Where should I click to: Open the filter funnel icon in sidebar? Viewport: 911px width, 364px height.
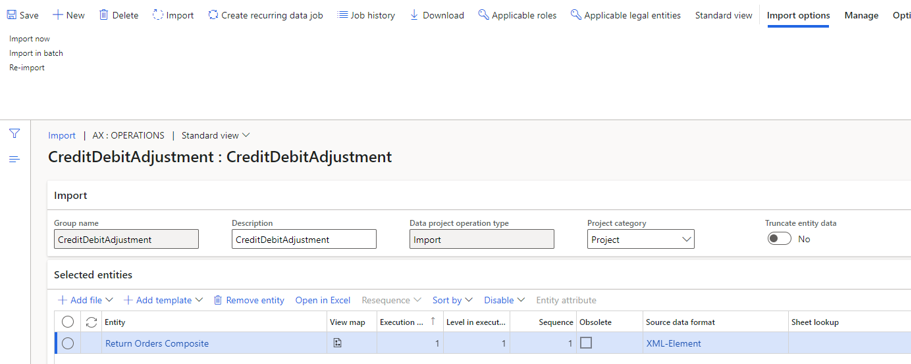coord(15,134)
